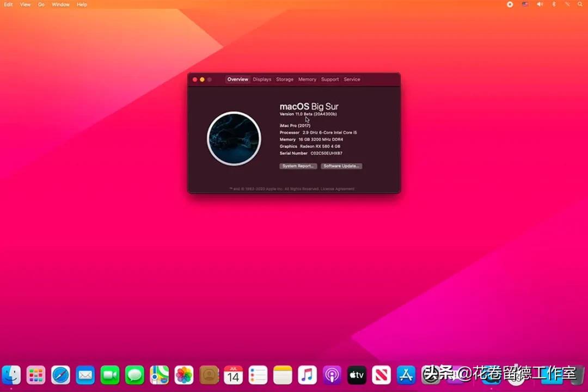Open Messages from the dock
The height and width of the screenshot is (392, 588).
134,375
